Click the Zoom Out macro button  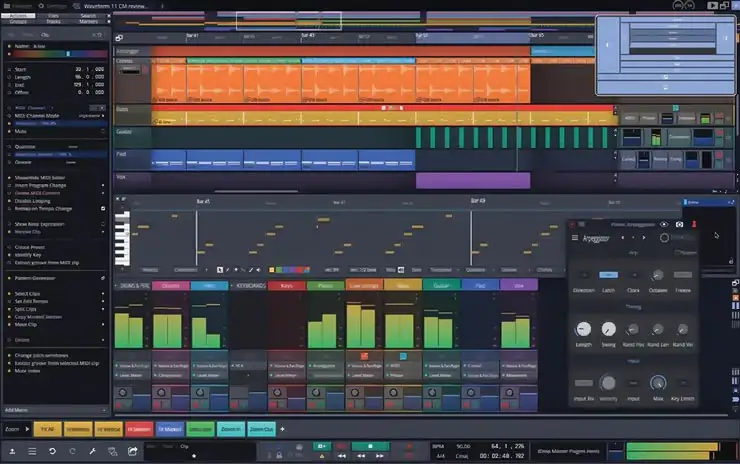coord(261,429)
